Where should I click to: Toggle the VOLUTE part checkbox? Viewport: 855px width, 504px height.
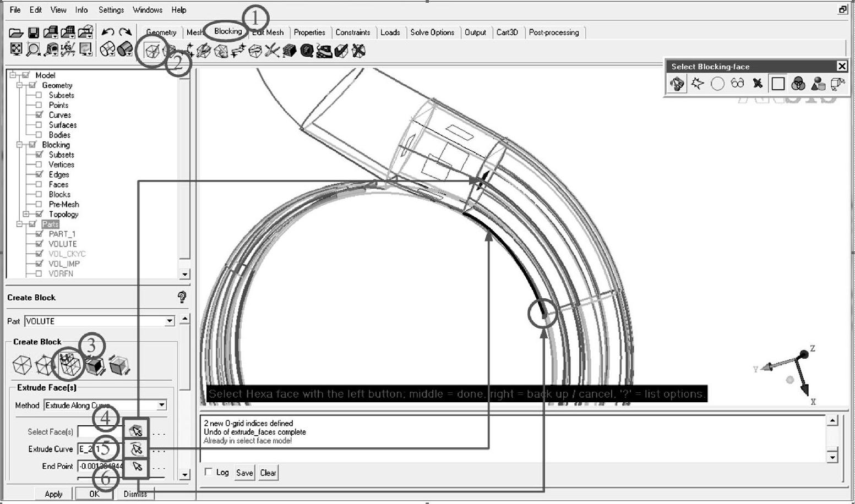(39, 244)
